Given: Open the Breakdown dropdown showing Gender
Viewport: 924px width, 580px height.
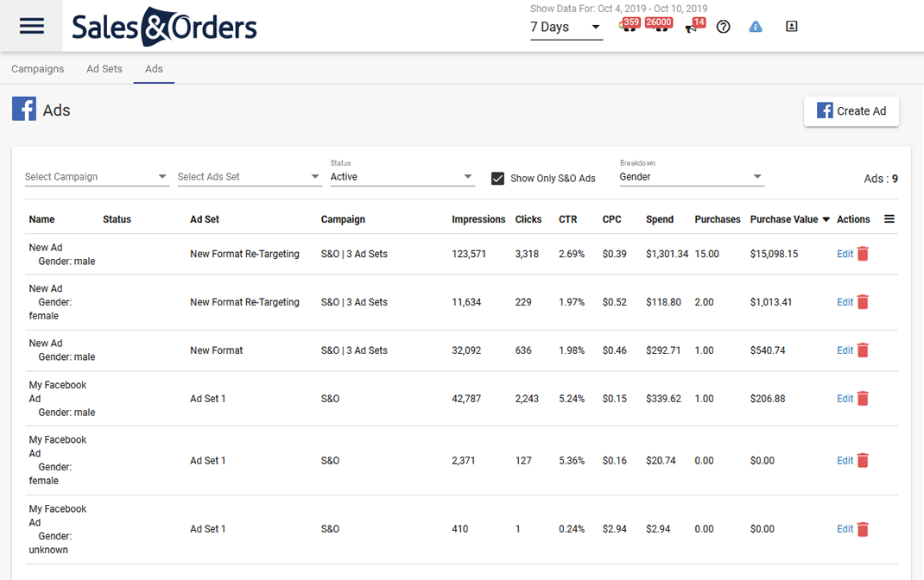Looking at the screenshot, I should pos(691,176).
